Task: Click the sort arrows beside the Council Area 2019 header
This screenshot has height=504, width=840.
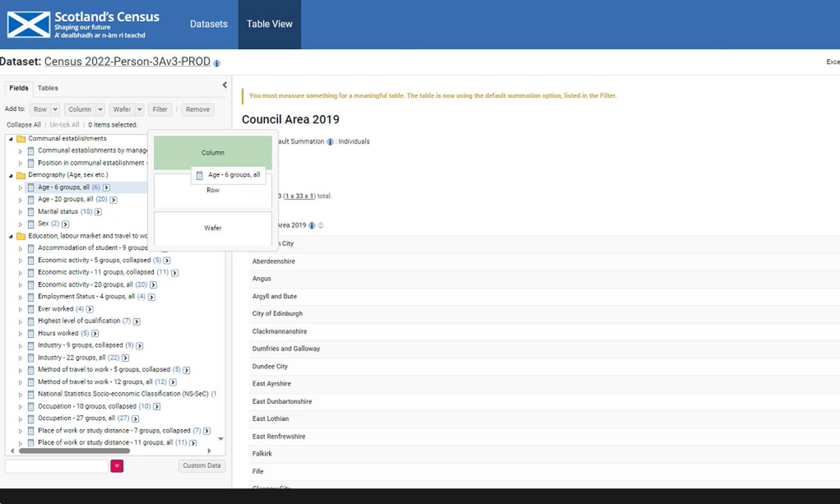Action: 321,225
